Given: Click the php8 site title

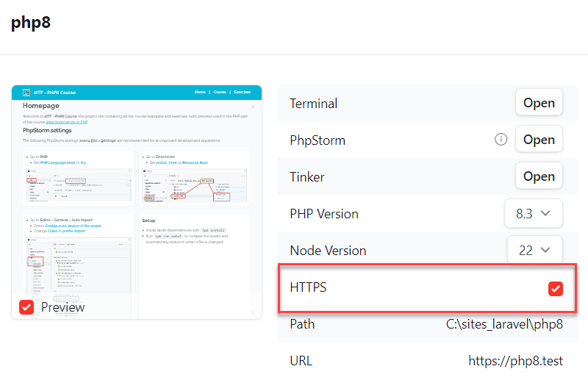Looking at the screenshot, I should pyautogui.click(x=31, y=23).
